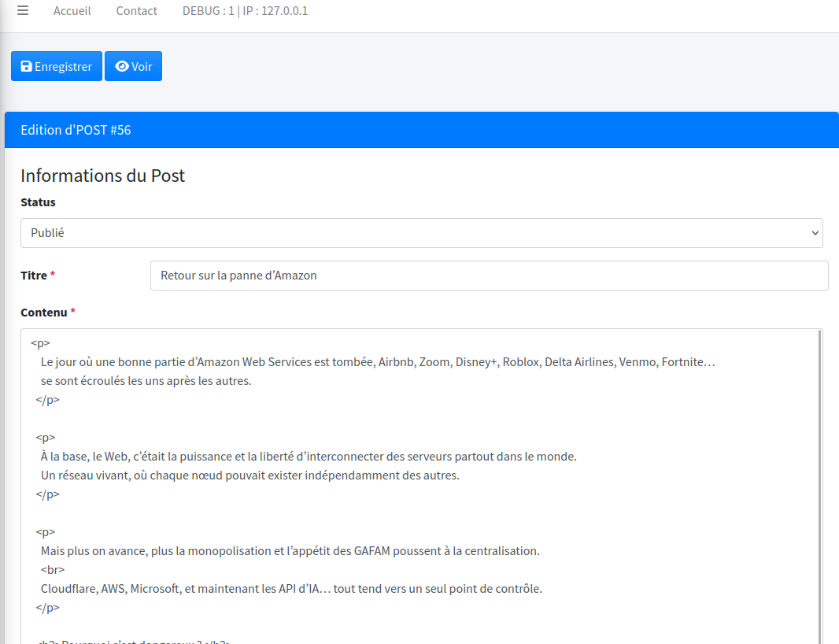This screenshot has height=644, width=839.
Task: Open the hamburger sidebar menu
Action: pyautogui.click(x=23, y=11)
